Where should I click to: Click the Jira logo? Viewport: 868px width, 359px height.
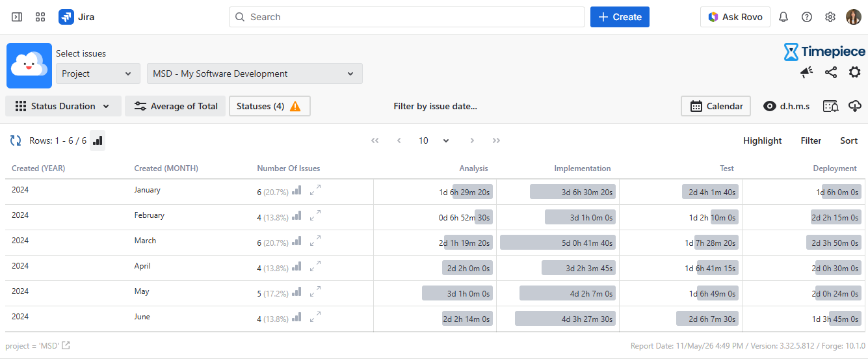[x=77, y=17]
